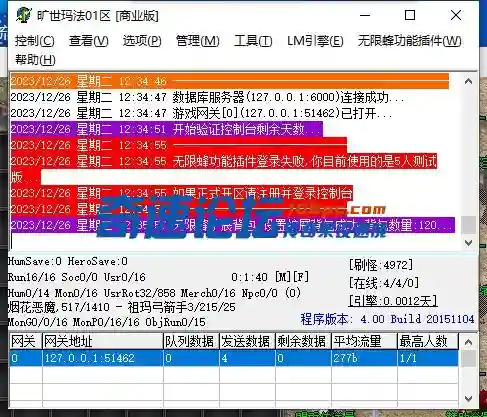Click the Hum0/14 Mon0/16 UsrRot32/858 line

[x=154, y=293]
